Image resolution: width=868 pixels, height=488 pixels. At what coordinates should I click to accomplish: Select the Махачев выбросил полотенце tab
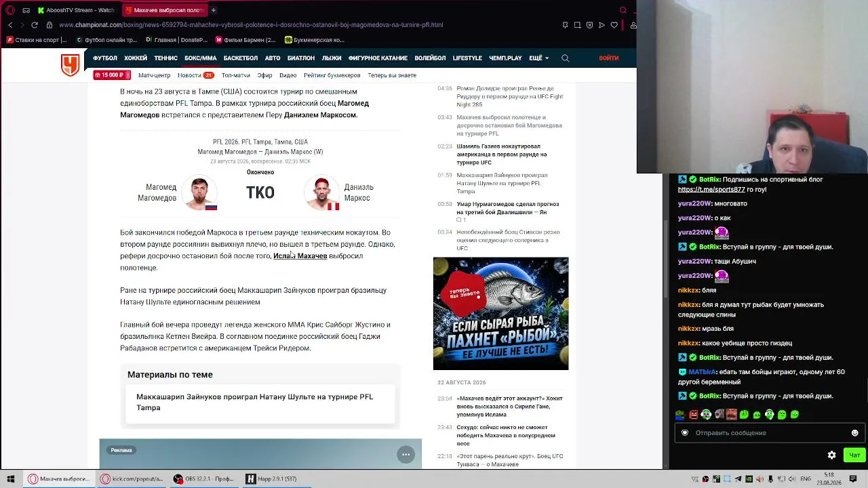coord(165,10)
